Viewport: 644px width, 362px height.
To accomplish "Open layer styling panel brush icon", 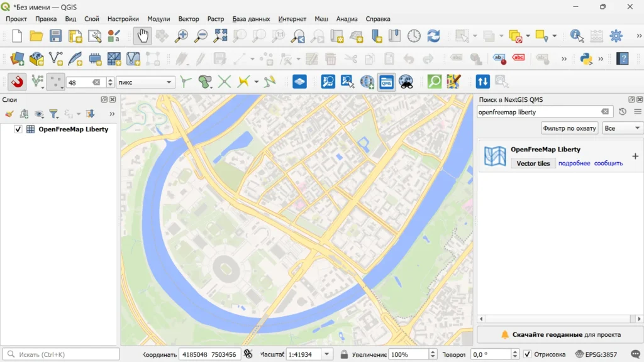I will pos(9,114).
